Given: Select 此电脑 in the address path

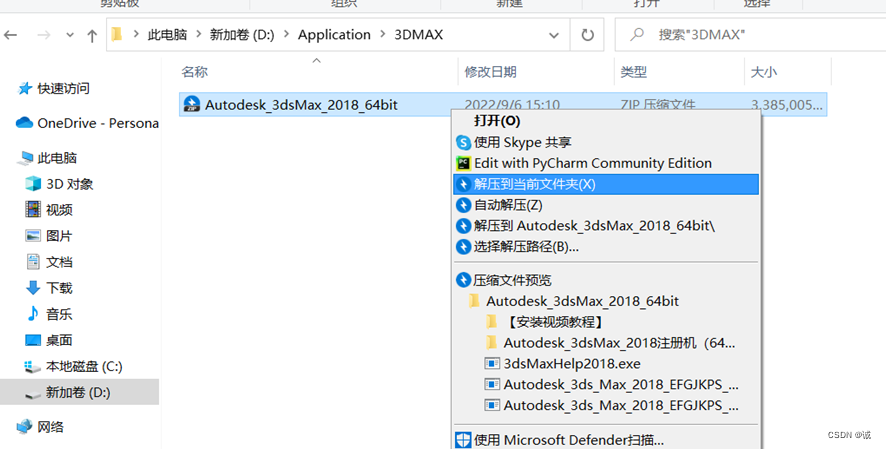Looking at the screenshot, I should (x=167, y=34).
